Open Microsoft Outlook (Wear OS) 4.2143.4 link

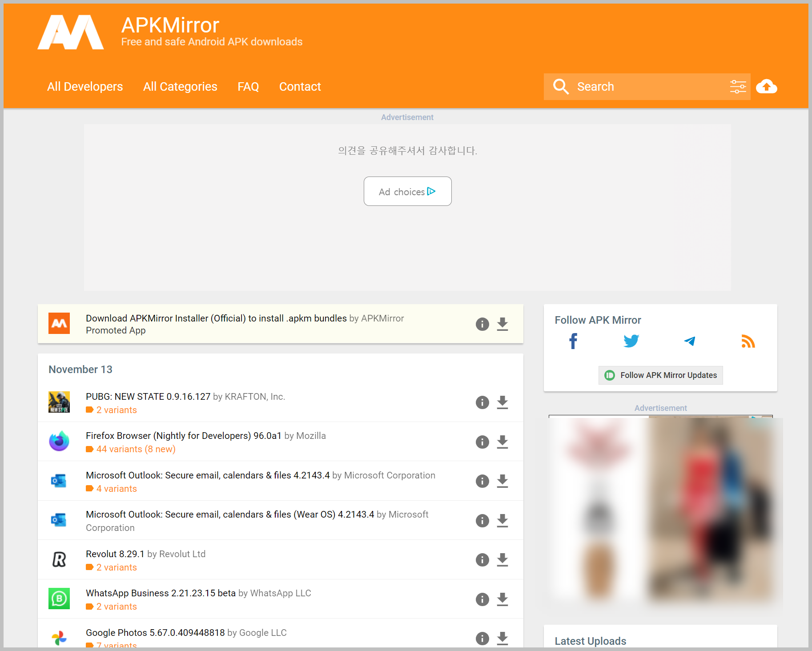click(230, 514)
